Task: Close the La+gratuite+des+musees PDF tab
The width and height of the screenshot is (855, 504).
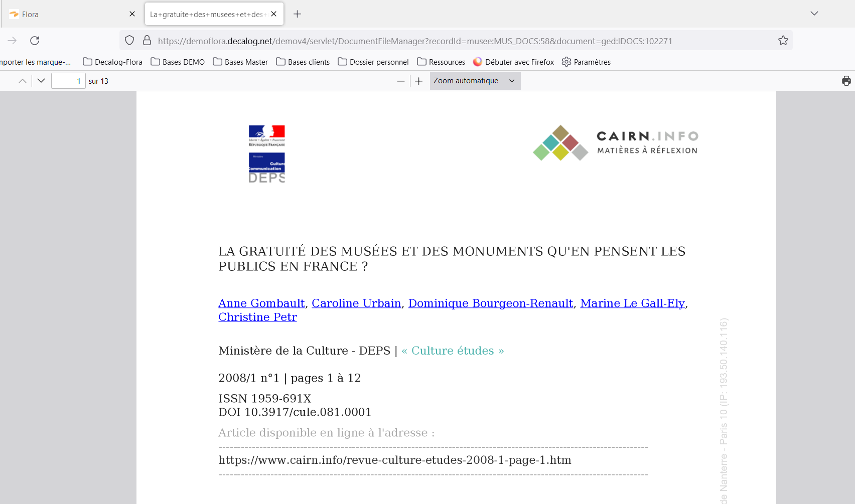Action: coord(273,14)
